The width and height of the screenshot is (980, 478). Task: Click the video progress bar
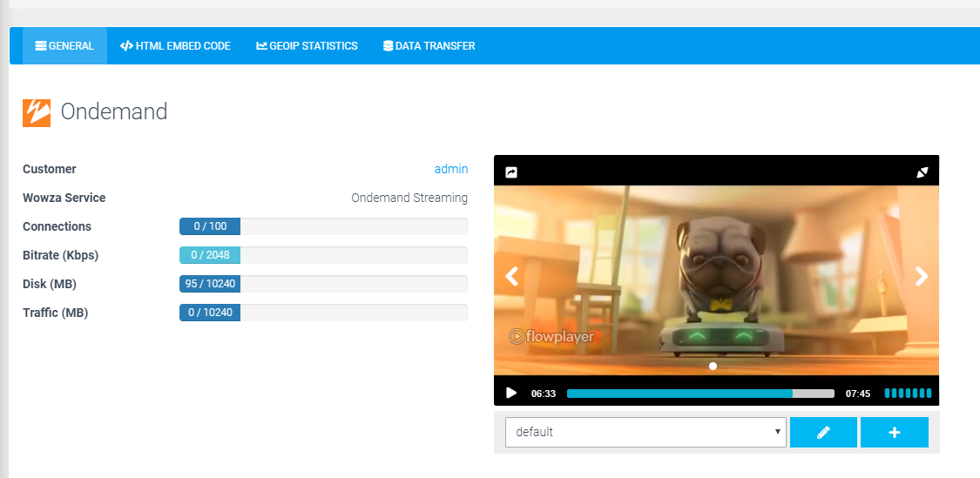[x=700, y=394]
